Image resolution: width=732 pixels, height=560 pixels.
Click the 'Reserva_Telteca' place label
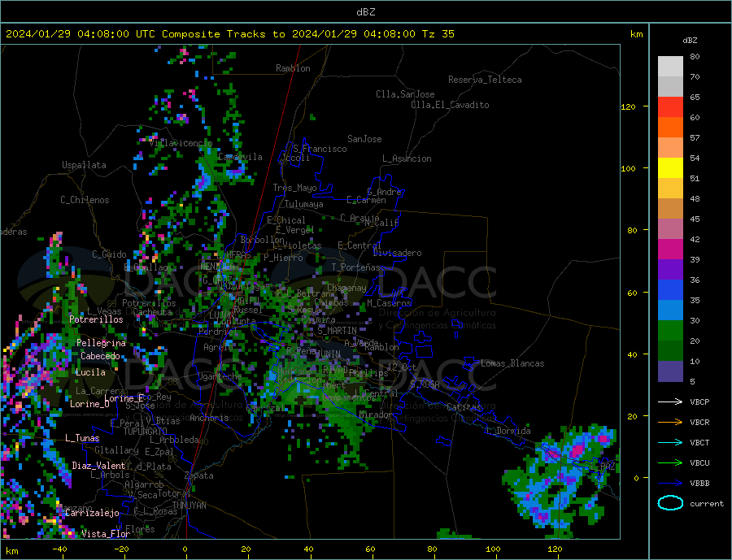tap(485, 80)
